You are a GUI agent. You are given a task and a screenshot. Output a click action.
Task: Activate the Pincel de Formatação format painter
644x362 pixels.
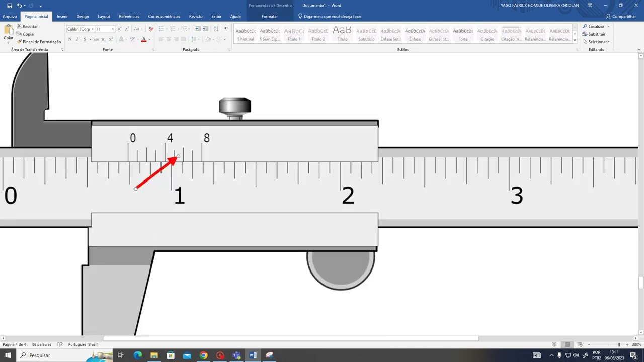[x=39, y=42]
